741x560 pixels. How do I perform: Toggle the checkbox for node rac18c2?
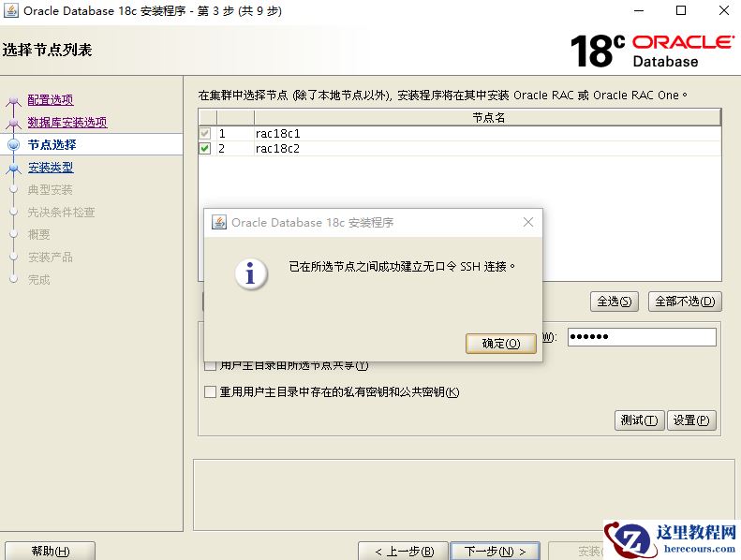[205, 148]
